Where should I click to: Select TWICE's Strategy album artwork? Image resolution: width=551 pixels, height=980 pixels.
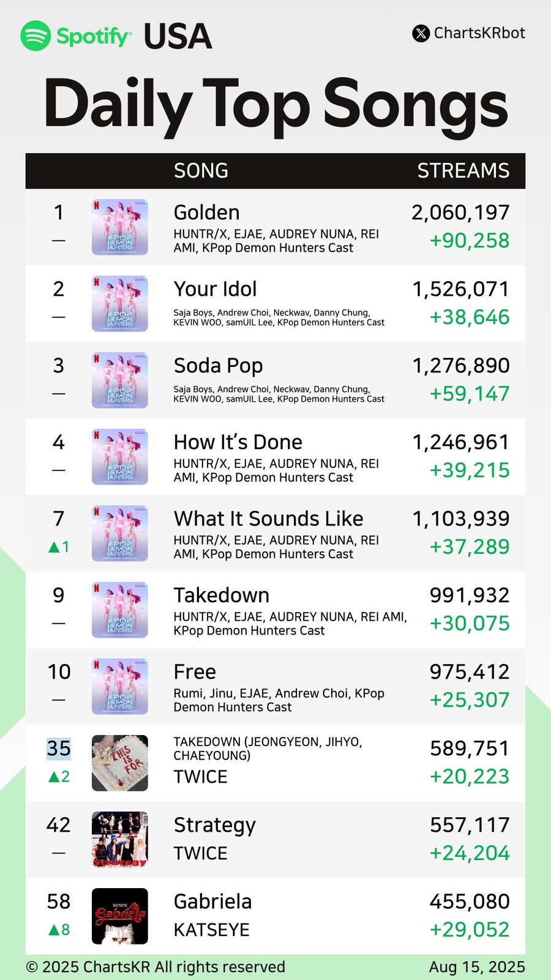[x=120, y=840]
